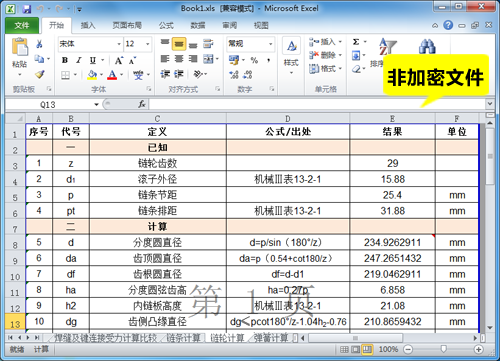Toggle Italic formatting
The width and height of the screenshot is (500, 361).
(79, 60)
